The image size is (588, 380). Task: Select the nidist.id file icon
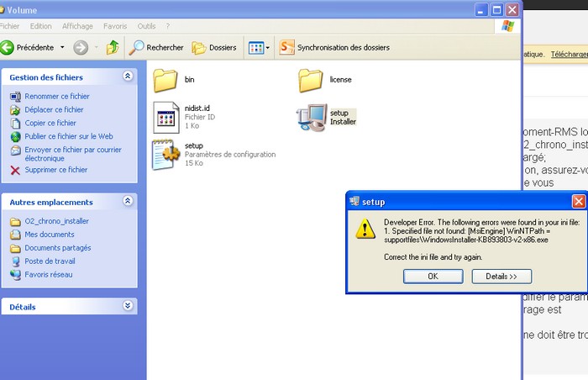coord(165,118)
